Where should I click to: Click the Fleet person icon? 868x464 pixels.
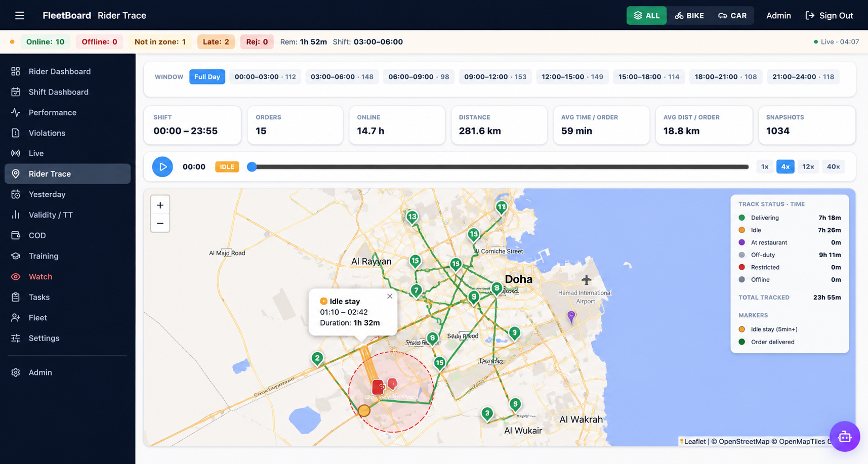click(16, 318)
